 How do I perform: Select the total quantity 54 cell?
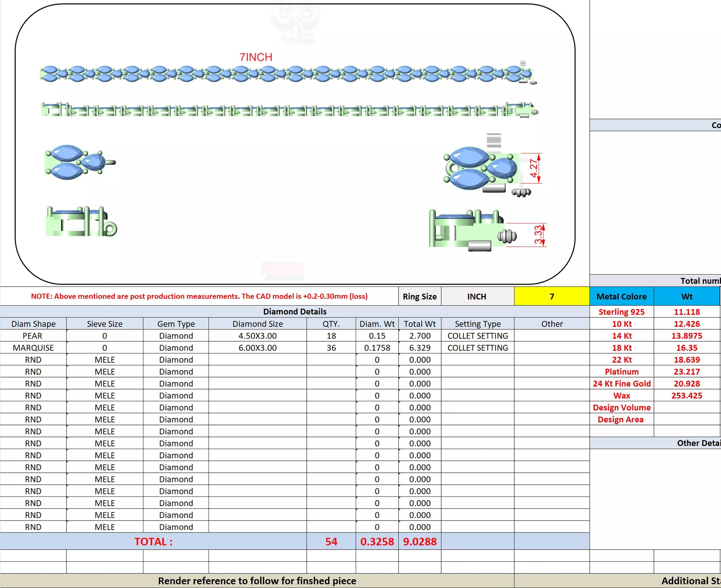click(x=331, y=541)
